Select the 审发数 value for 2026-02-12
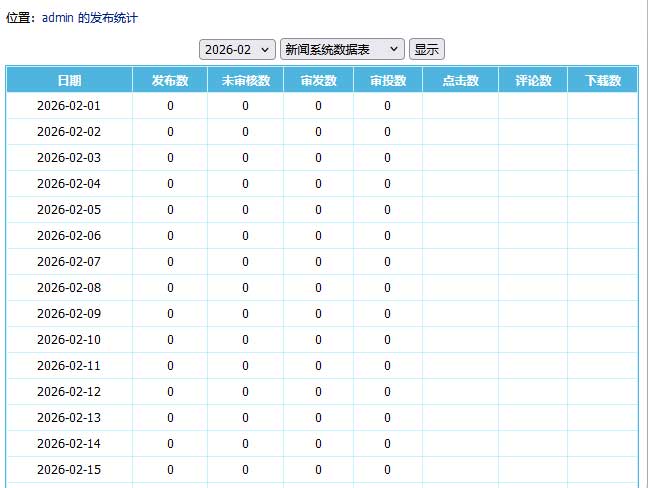The width and height of the screenshot is (648, 488). pyautogui.click(x=318, y=391)
